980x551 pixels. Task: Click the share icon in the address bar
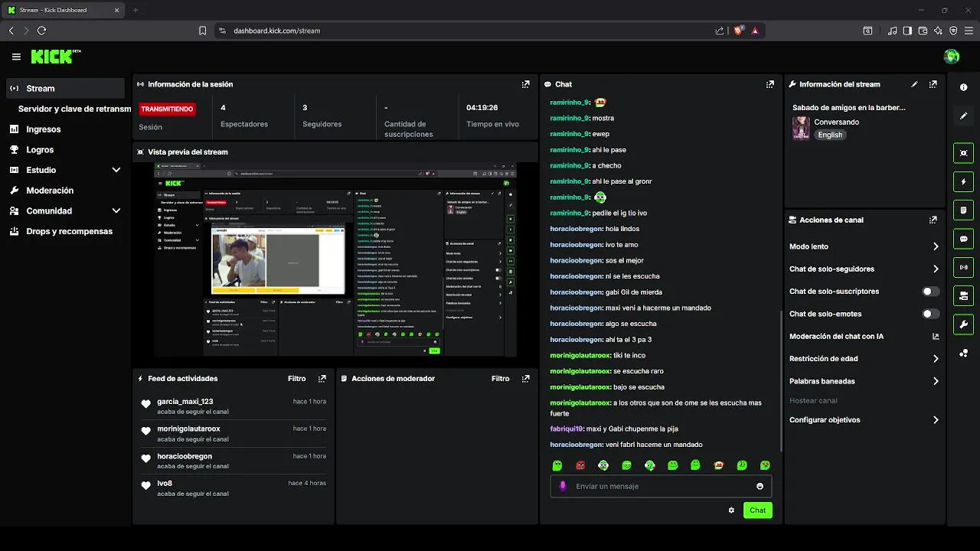coord(720,31)
